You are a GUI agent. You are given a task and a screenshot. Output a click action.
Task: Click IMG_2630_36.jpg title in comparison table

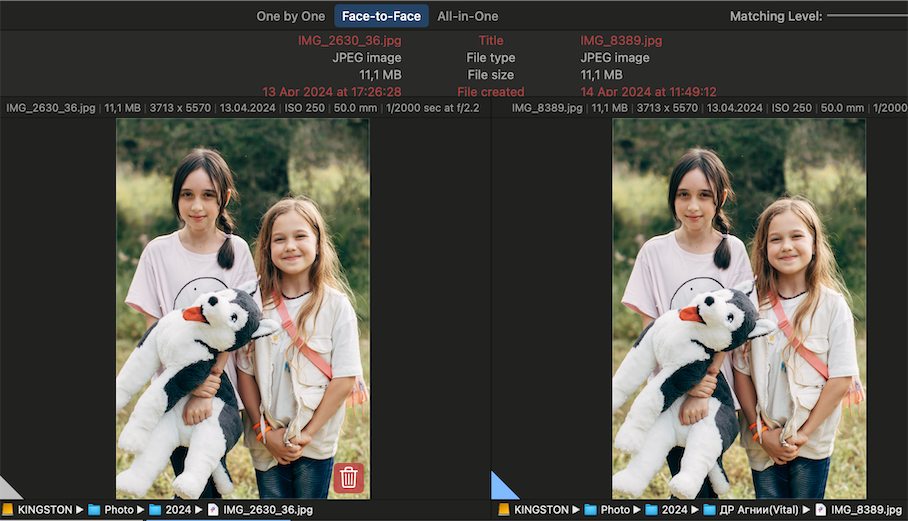pyautogui.click(x=349, y=41)
